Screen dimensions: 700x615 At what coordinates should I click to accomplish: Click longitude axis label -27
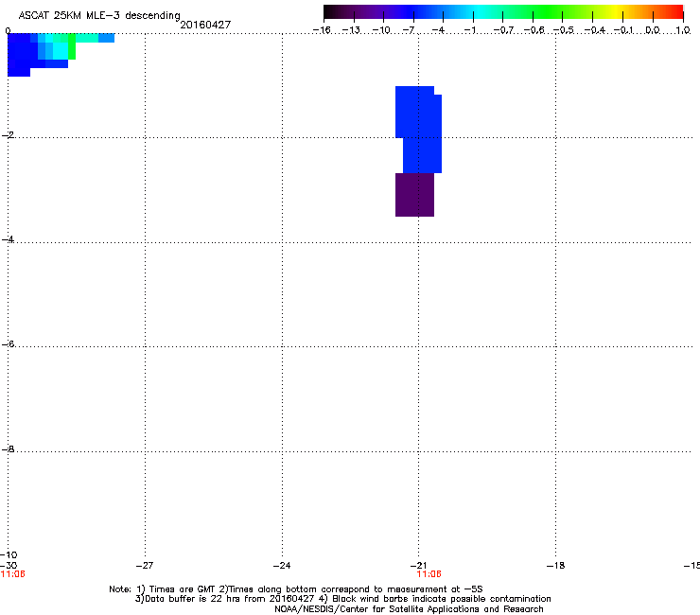pyautogui.click(x=145, y=566)
